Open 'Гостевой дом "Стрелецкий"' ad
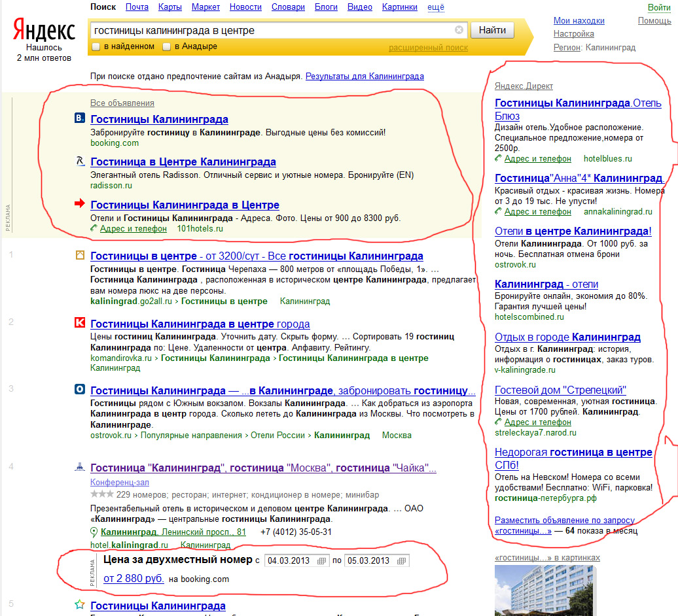The image size is (678, 616). click(x=560, y=390)
